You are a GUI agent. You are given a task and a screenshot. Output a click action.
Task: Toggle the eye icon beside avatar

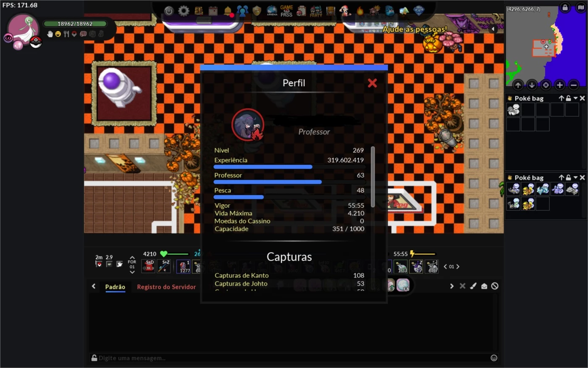[x=8, y=38]
